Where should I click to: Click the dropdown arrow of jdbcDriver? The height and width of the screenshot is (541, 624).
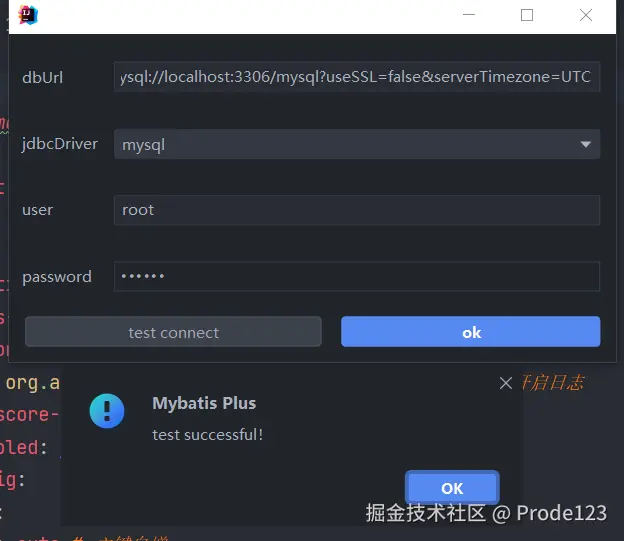585,144
